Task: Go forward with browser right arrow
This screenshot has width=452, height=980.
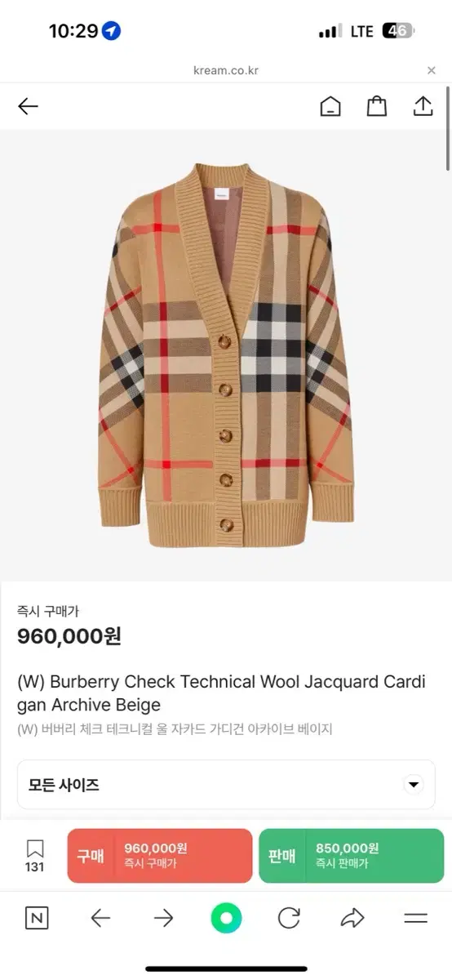Action: (x=163, y=919)
